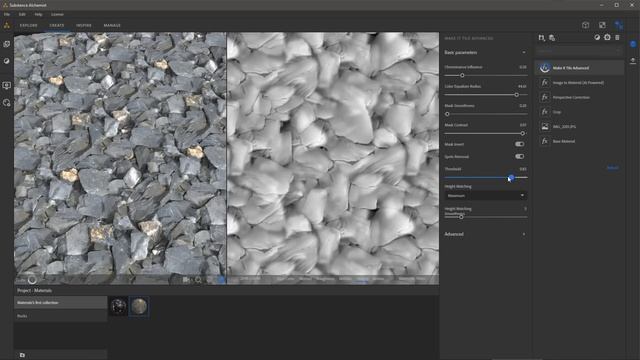Click the Make It Tile Advanced layer icon
Screen dimensions: 640x360
coord(544,68)
